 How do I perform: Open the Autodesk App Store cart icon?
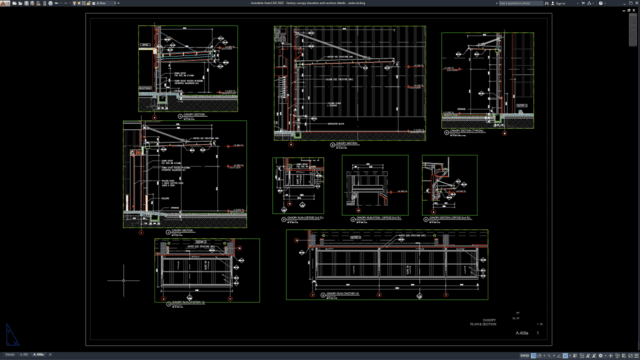pos(583,3)
